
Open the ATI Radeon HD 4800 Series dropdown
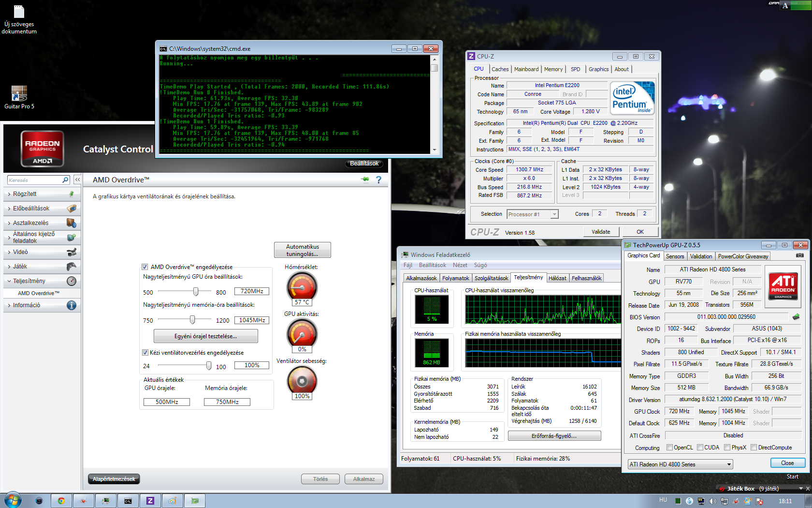tap(680, 464)
